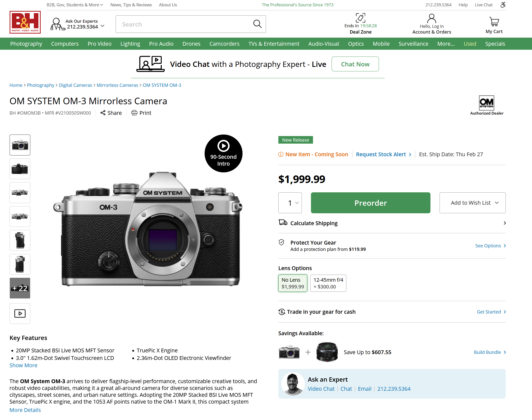Open the Drones menu item
This screenshot has width=532, height=420.
[x=191, y=44]
